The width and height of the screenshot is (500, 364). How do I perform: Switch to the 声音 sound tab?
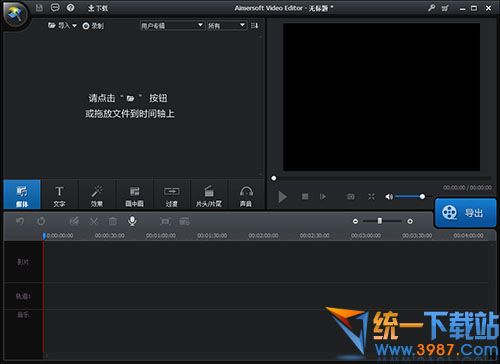[x=246, y=196]
